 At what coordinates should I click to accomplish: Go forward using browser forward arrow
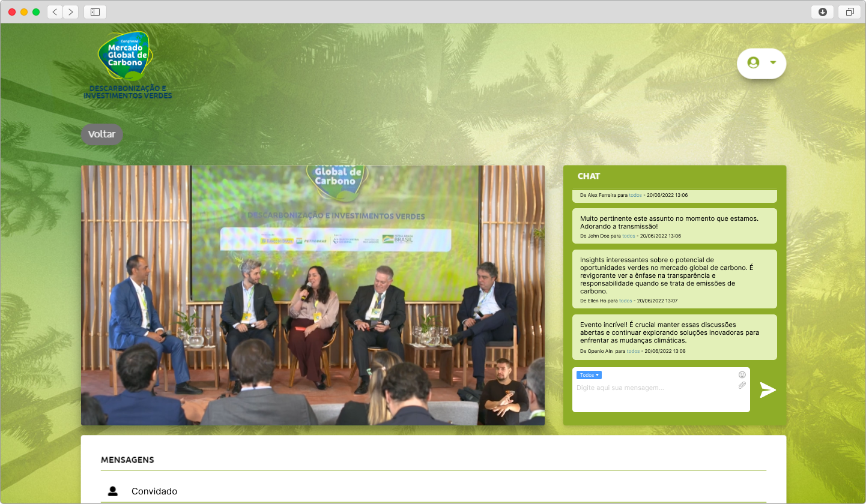click(x=70, y=12)
